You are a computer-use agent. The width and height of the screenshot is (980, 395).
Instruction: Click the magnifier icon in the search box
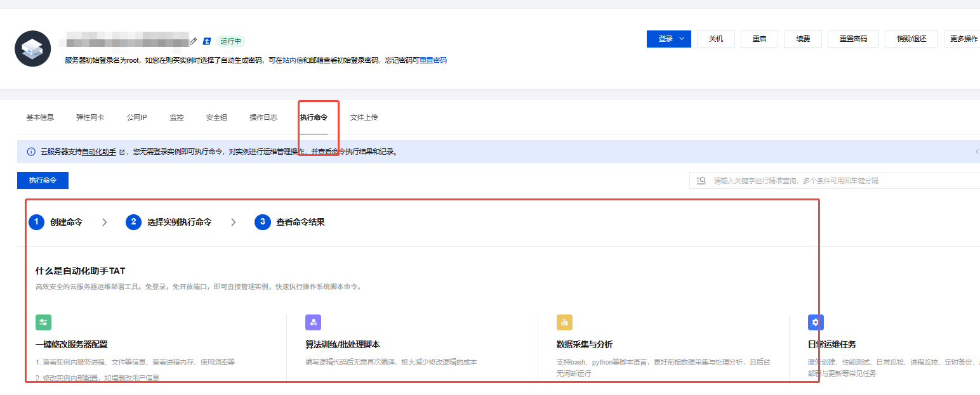click(701, 180)
